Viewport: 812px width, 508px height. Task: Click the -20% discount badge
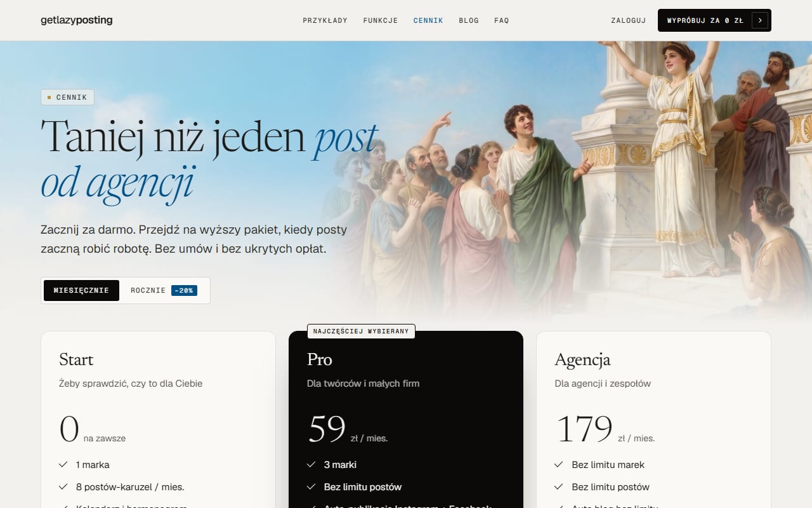pyautogui.click(x=184, y=290)
